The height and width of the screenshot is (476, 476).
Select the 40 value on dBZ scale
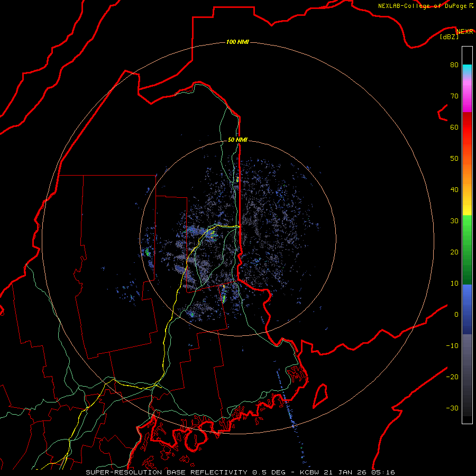pos(454,190)
